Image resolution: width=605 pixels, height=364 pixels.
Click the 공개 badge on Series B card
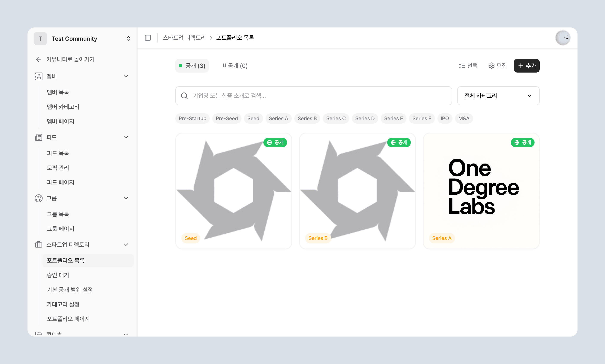[399, 143]
